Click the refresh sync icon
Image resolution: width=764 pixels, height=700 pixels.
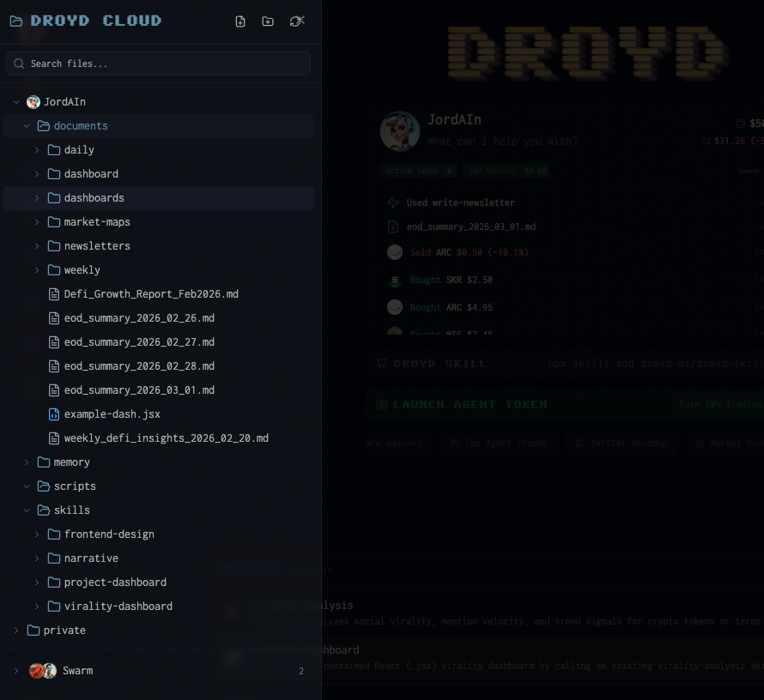click(296, 21)
